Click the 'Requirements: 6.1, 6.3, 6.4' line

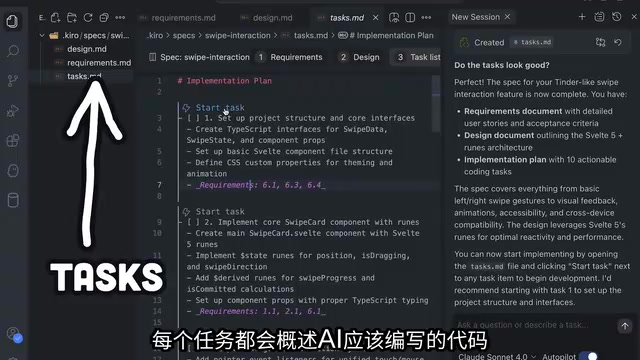[256, 185]
